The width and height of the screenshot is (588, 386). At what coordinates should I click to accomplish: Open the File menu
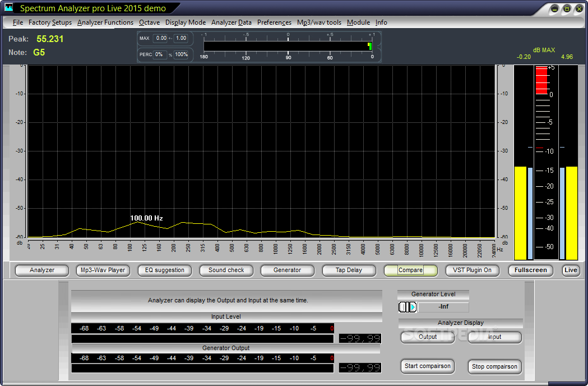coord(17,22)
